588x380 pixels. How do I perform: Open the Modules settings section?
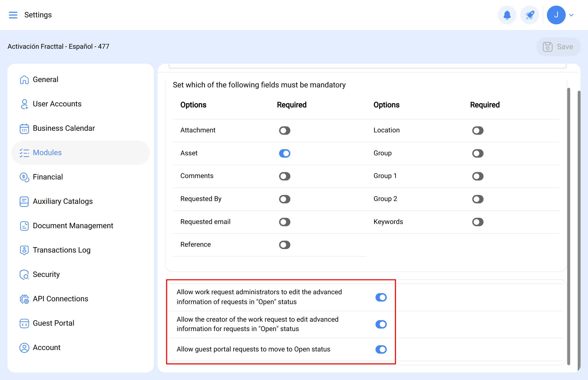click(x=47, y=153)
